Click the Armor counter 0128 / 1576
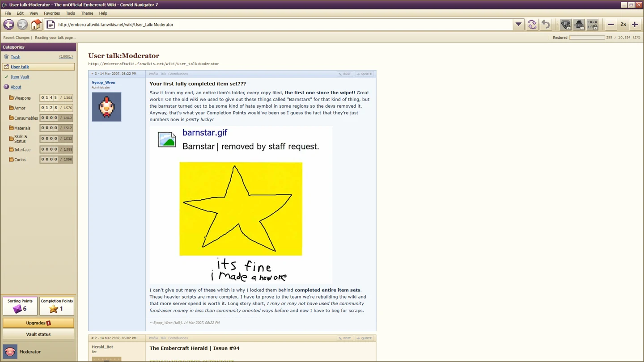The height and width of the screenshot is (362, 644). click(56, 108)
